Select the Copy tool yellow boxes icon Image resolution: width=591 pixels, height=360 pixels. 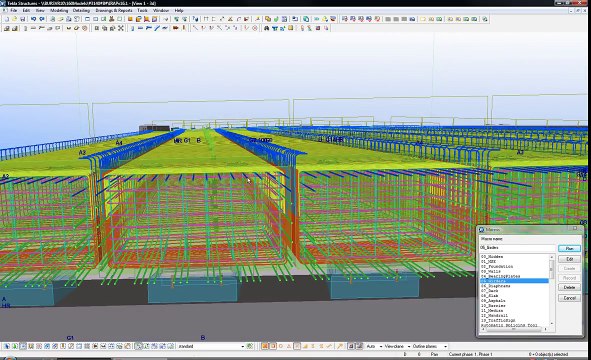click(268, 19)
